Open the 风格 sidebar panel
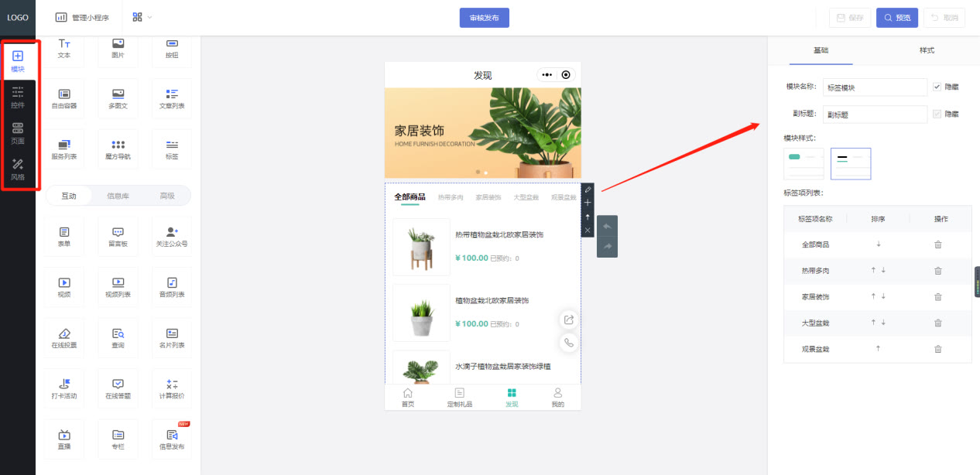 [x=18, y=170]
